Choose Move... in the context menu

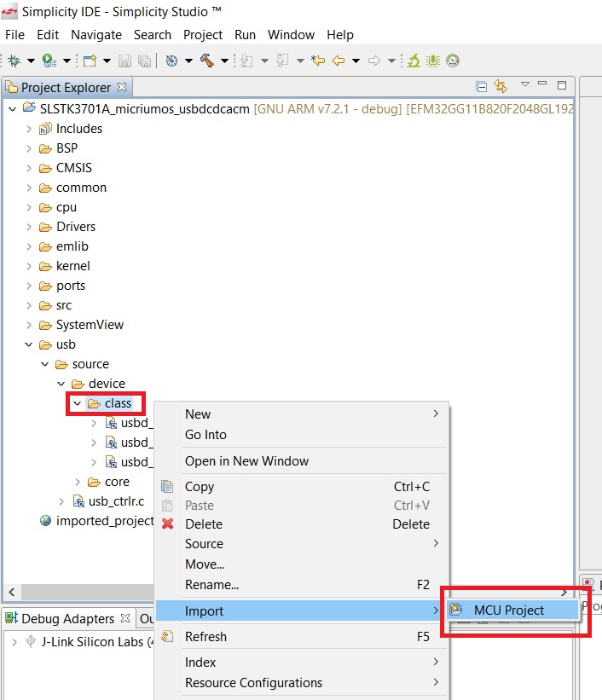[x=302, y=564]
